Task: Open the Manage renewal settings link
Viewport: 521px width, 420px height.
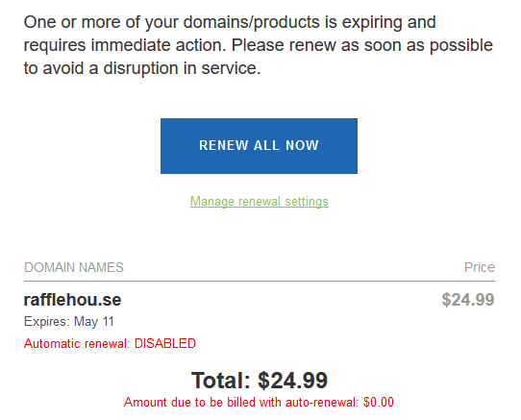Action: pyautogui.click(x=260, y=202)
